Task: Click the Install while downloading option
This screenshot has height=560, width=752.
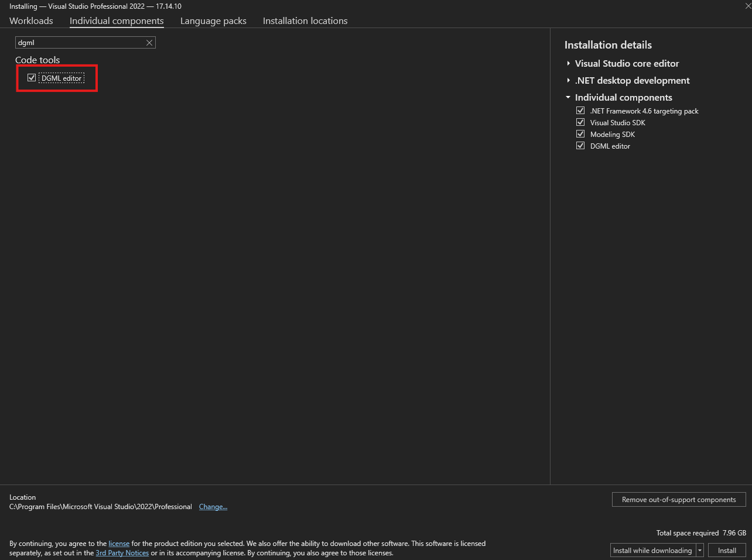Action: (x=652, y=551)
